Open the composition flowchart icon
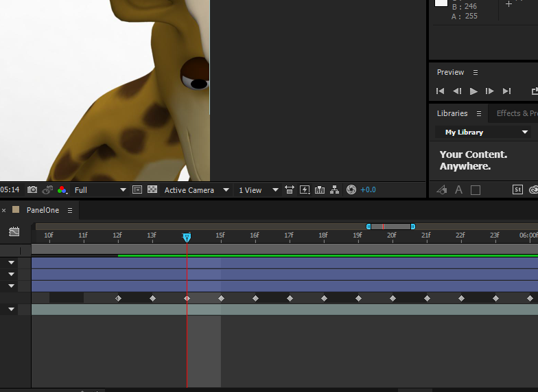The image size is (538, 392). click(x=335, y=189)
